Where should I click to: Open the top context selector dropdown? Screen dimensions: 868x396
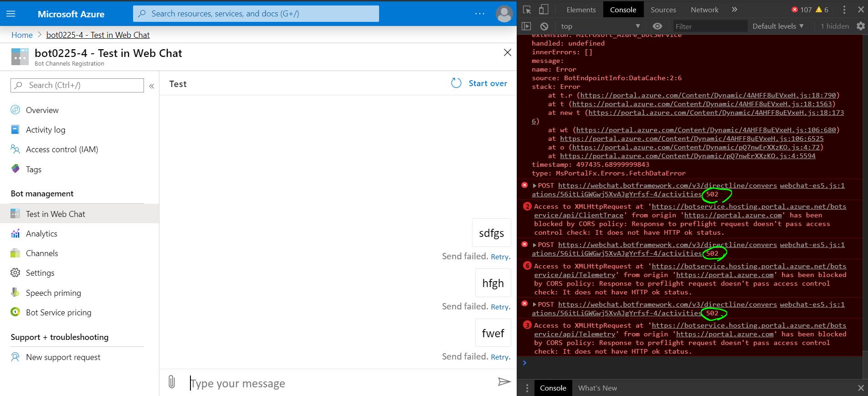click(x=601, y=26)
